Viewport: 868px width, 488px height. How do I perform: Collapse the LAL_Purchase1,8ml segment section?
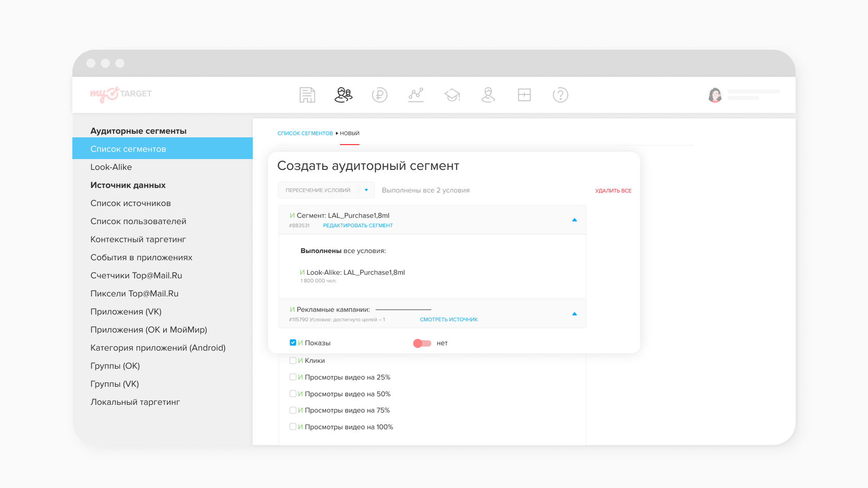click(574, 220)
